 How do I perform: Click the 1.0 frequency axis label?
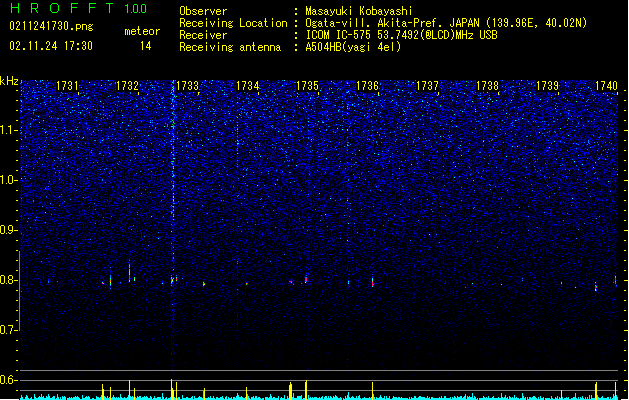tap(8, 180)
